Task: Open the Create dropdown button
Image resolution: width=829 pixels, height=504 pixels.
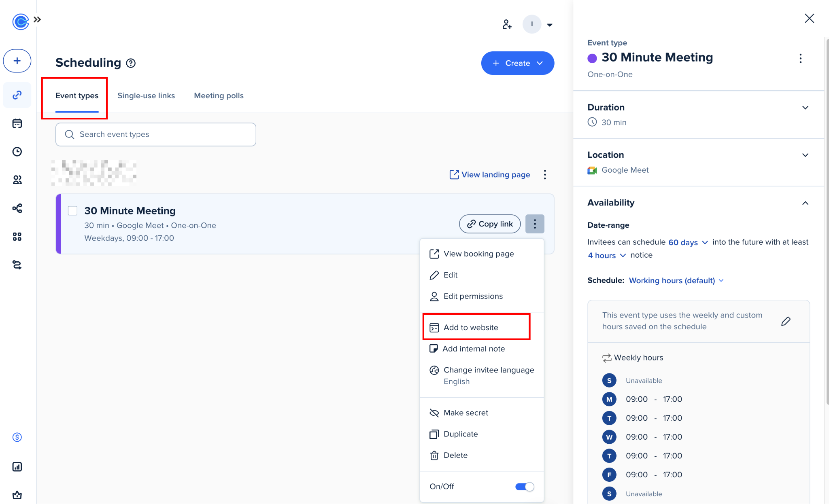Action: click(x=517, y=63)
